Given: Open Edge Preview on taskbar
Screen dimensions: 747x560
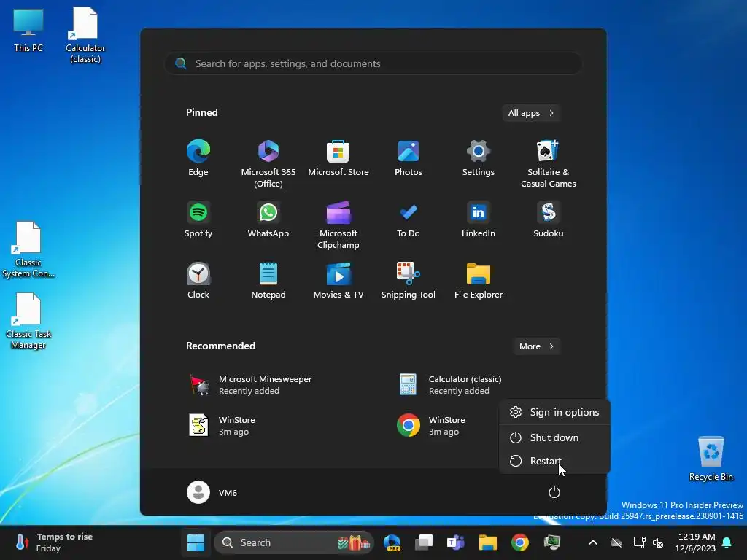Looking at the screenshot, I should click(392, 542).
